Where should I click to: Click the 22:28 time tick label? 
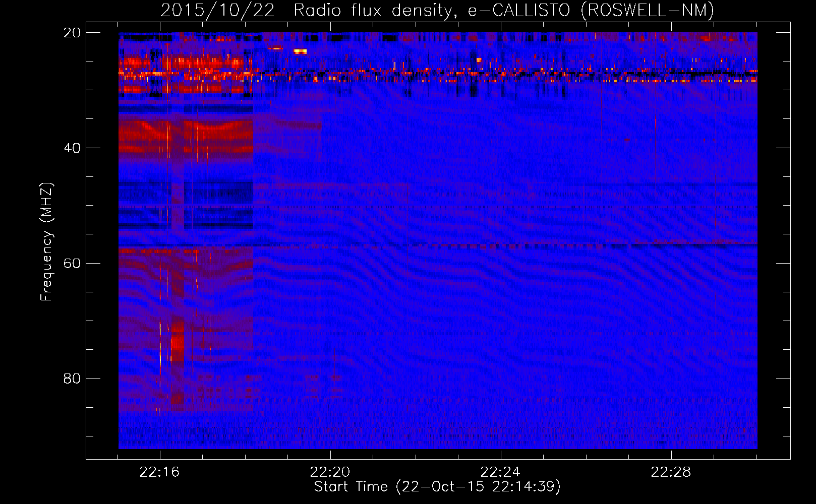point(671,472)
